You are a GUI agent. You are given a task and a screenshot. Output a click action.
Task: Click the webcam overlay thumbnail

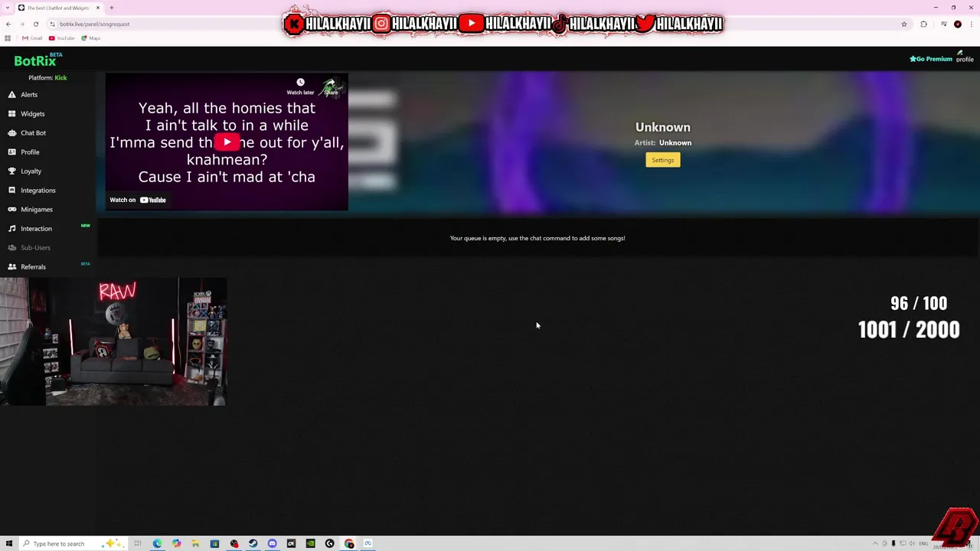(113, 341)
